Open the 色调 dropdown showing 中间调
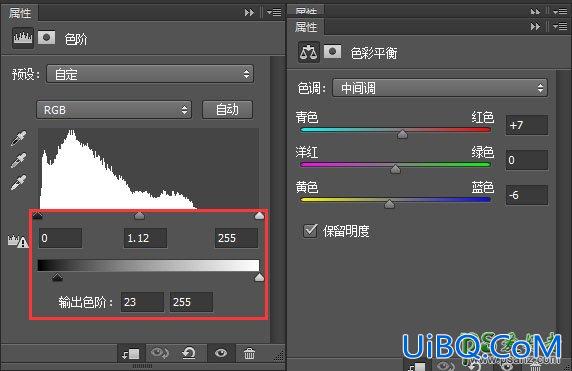Screen dimensions: 572x371 click(x=440, y=88)
